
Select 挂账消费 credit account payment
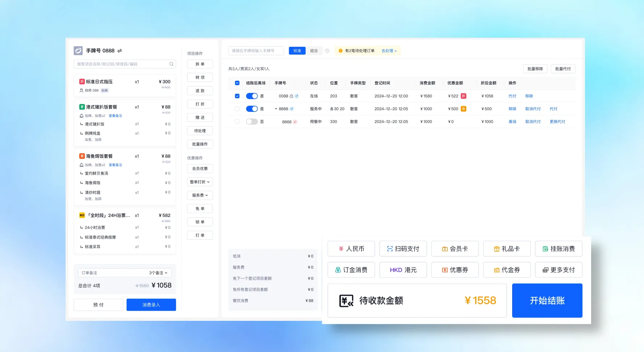(x=559, y=249)
